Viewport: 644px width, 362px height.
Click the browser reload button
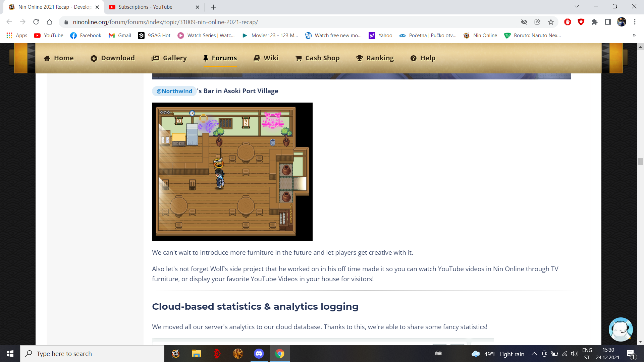coord(36,22)
